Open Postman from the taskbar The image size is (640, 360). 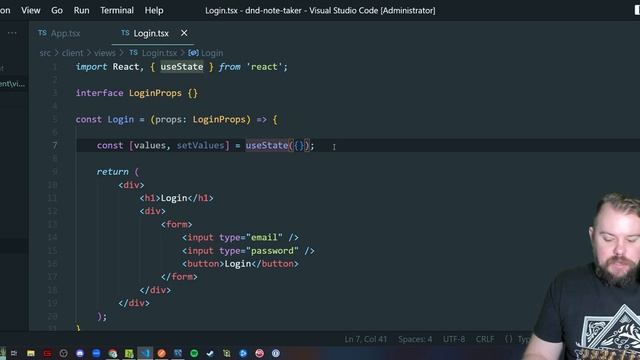pos(162,353)
